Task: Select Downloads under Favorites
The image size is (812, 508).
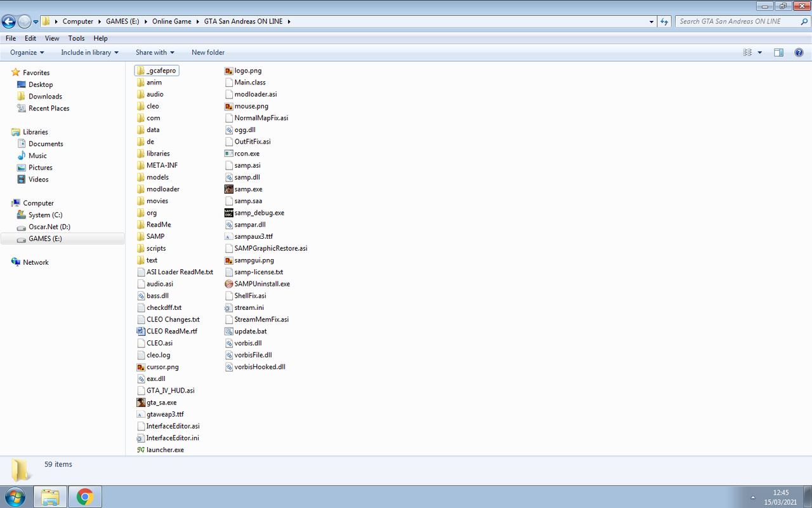Action: pos(45,97)
